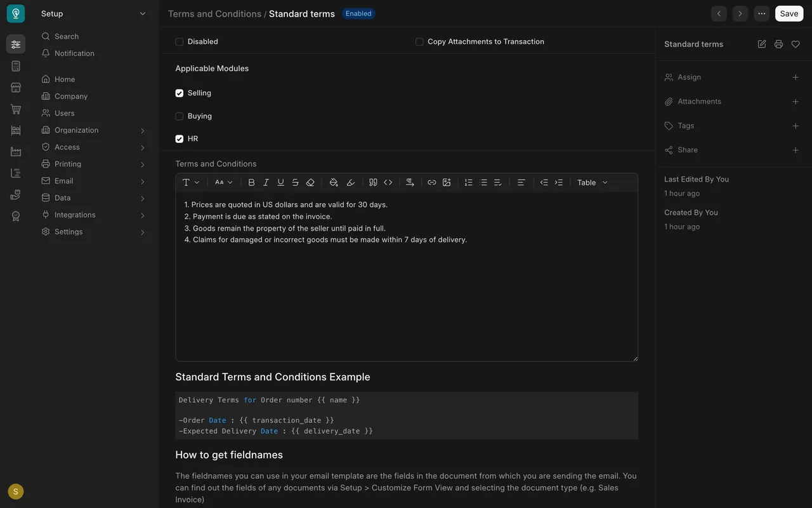
Task: Change text direction in editor
Action: click(x=410, y=182)
